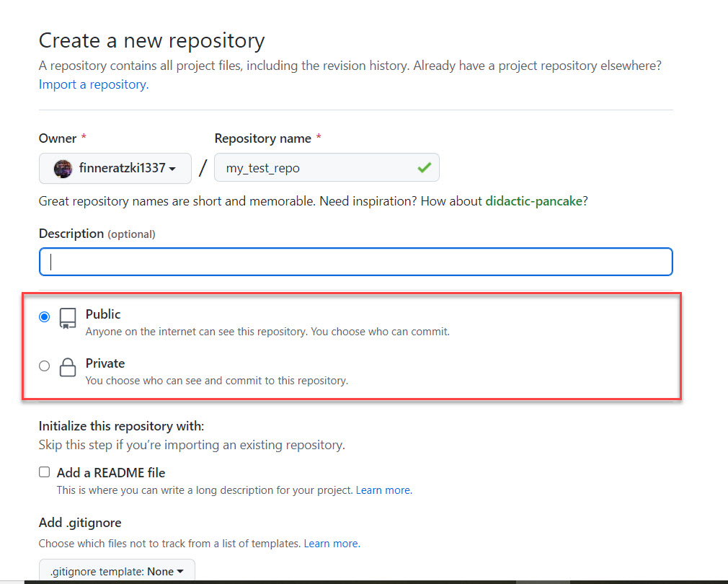The height and width of the screenshot is (584, 728).
Task: Click the Public repository book icon
Action: [x=68, y=319]
